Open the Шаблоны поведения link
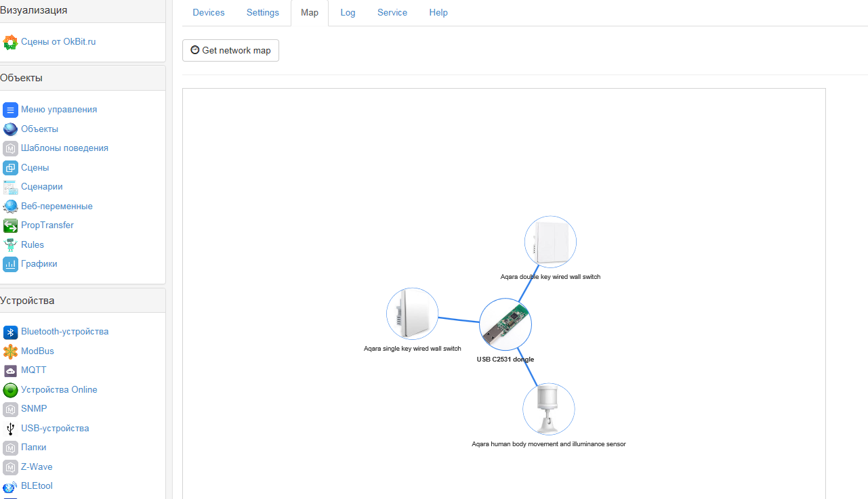The image size is (868, 499). point(64,148)
